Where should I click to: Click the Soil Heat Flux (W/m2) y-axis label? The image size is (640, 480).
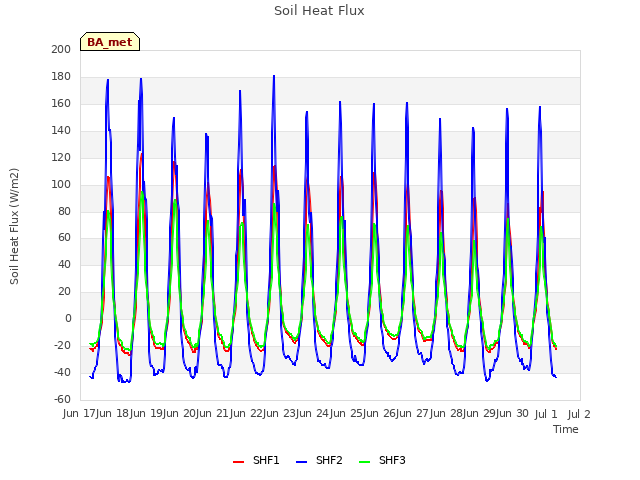pos(14,226)
